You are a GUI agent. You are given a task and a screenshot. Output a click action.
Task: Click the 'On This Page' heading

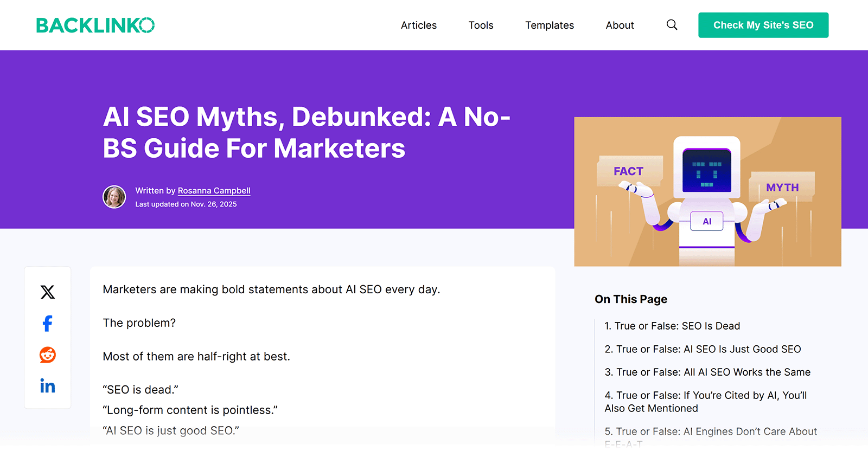point(630,299)
